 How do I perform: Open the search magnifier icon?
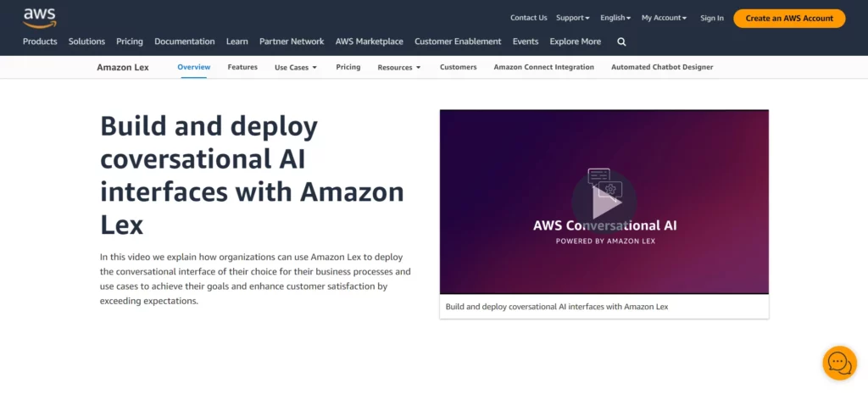[621, 42]
